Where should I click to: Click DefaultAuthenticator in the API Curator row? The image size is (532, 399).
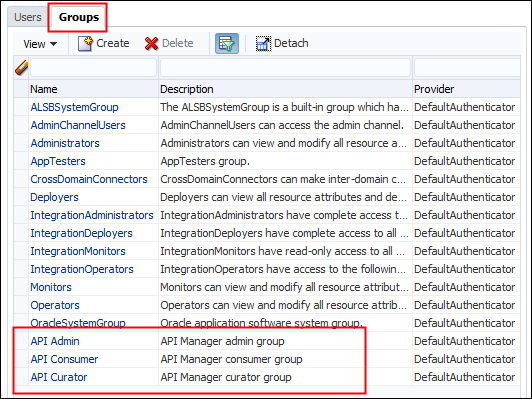pos(464,377)
